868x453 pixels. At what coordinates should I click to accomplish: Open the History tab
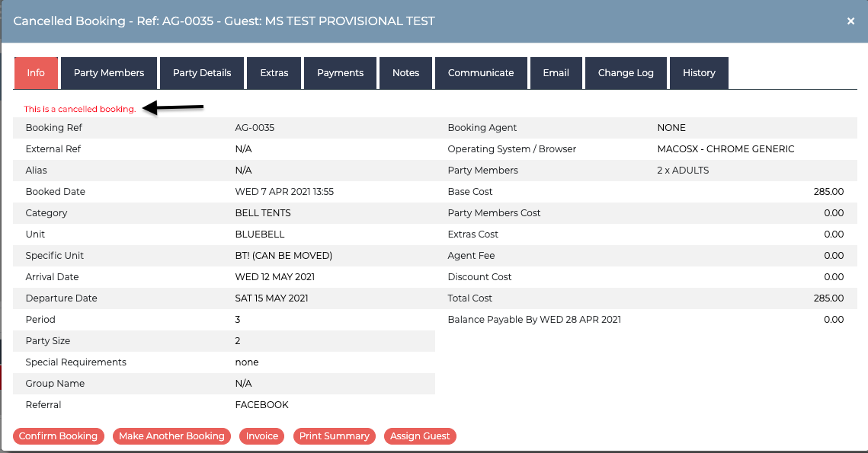coord(699,73)
